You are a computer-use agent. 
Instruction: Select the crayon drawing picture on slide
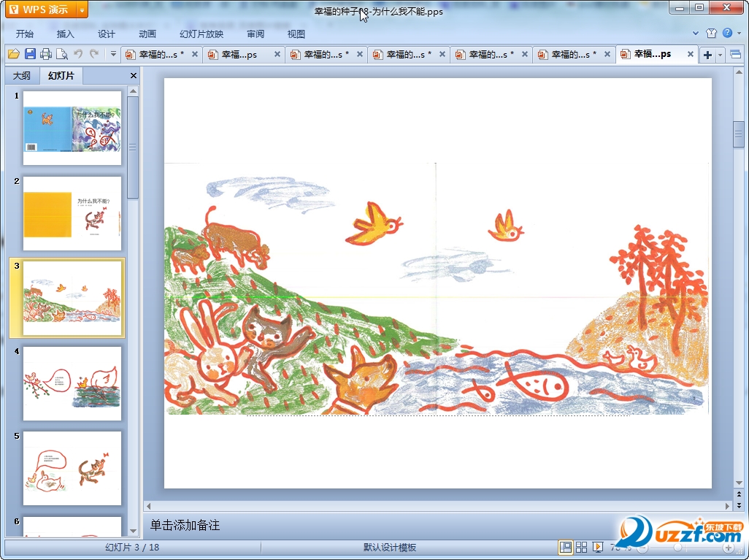tap(437, 288)
